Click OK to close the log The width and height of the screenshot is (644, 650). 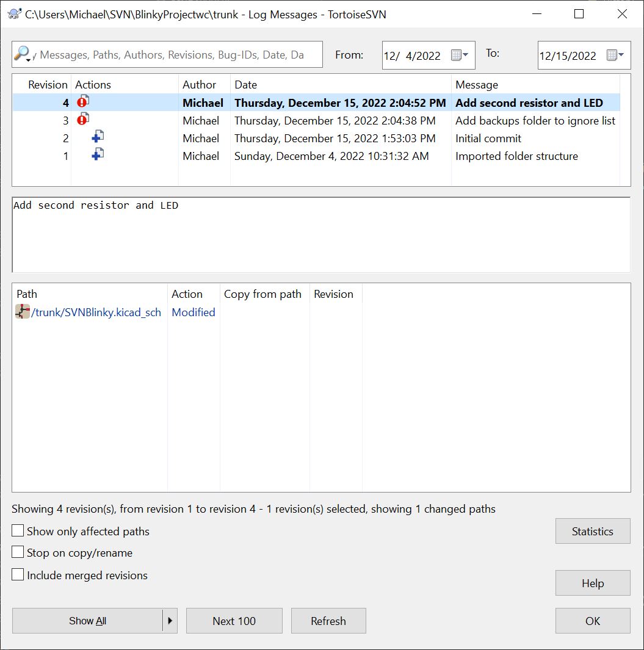pos(593,621)
